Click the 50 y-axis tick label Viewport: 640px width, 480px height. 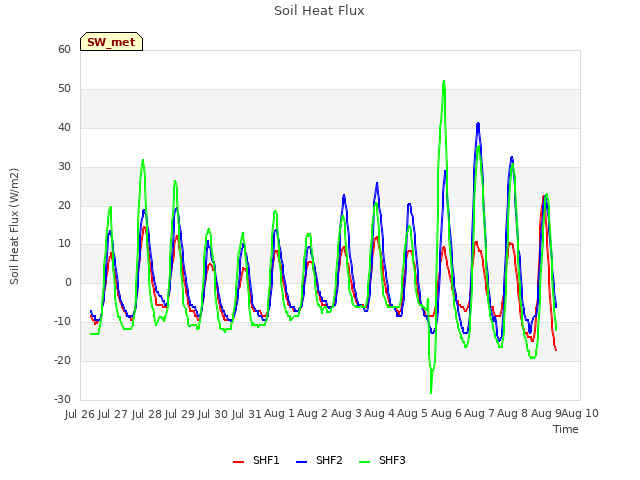coord(64,89)
